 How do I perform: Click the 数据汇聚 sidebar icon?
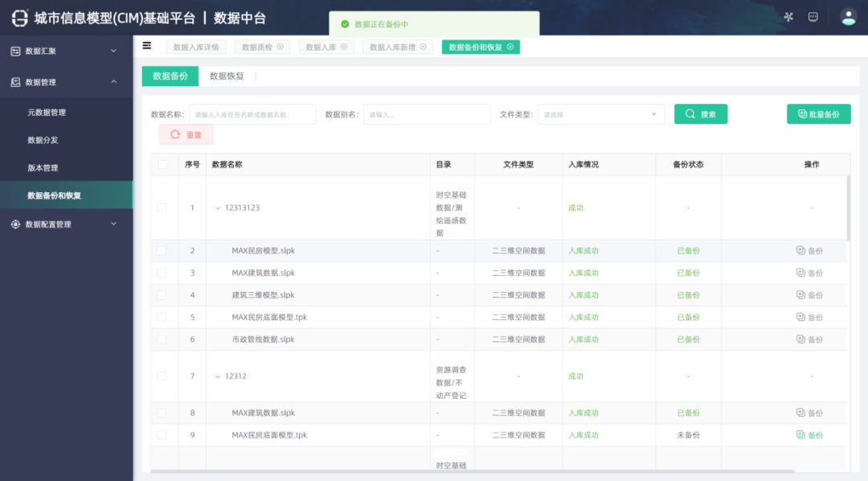(15, 51)
